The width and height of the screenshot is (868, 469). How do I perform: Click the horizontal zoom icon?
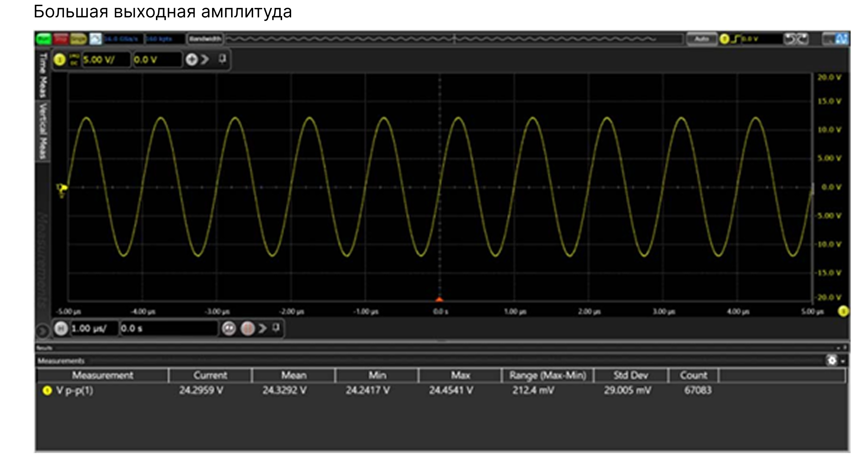229,329
